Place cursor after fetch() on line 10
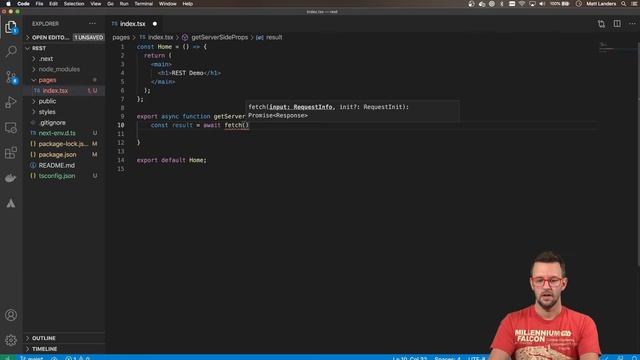The width and height of the screenshot is (640, 360). click(x=249, y=125)
